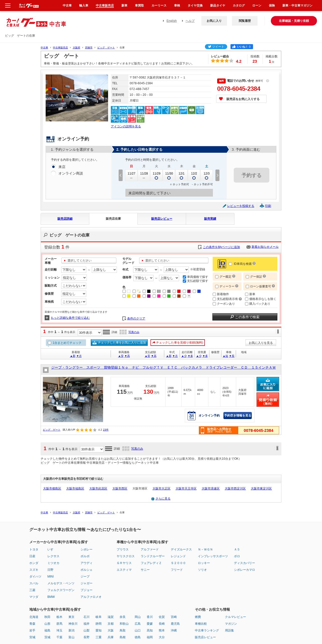Click the 車検 service icon
This screenshot has height=644, width=322.
click(x=115, y=110)
